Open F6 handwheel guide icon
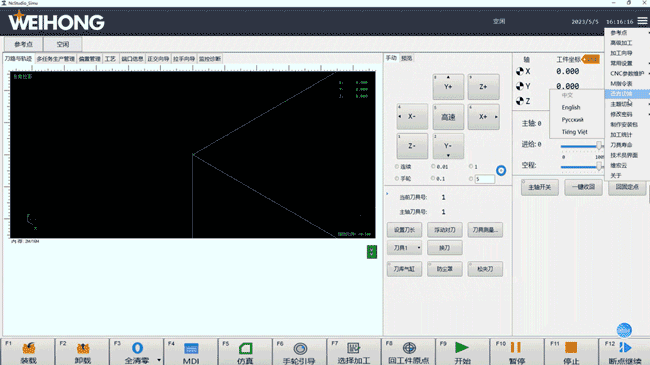This screenshot has height=365, width=650. (x=300, y=348)
